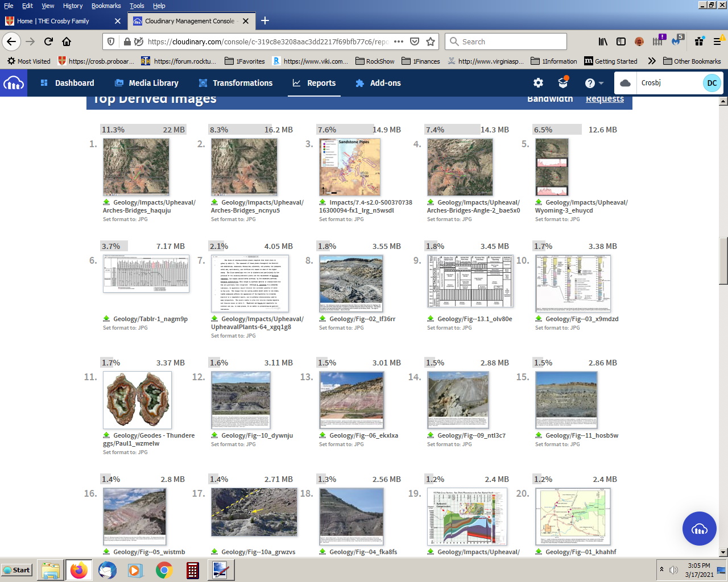728x582 pixels.
Task: Toggle the sidebar view icon
Action: (621, 41)
